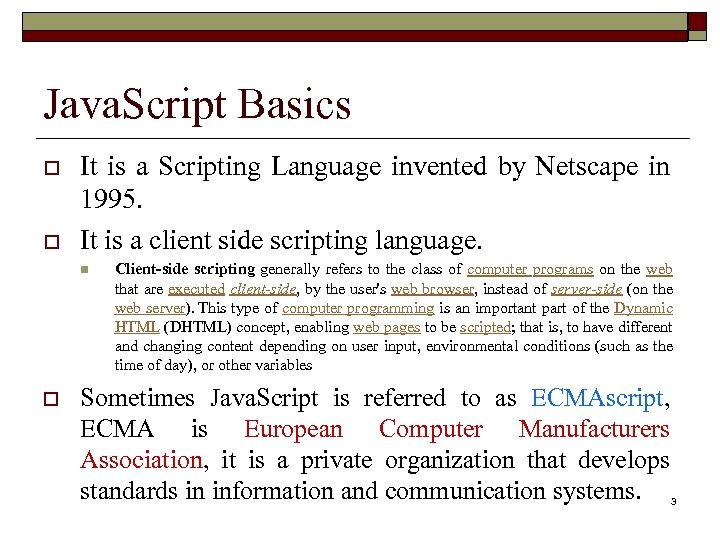Image resolution: width=720 pixels, height=540 pixels.
Task: Click the square bullet before "It is a client side"
Action: tap(52, 242)
